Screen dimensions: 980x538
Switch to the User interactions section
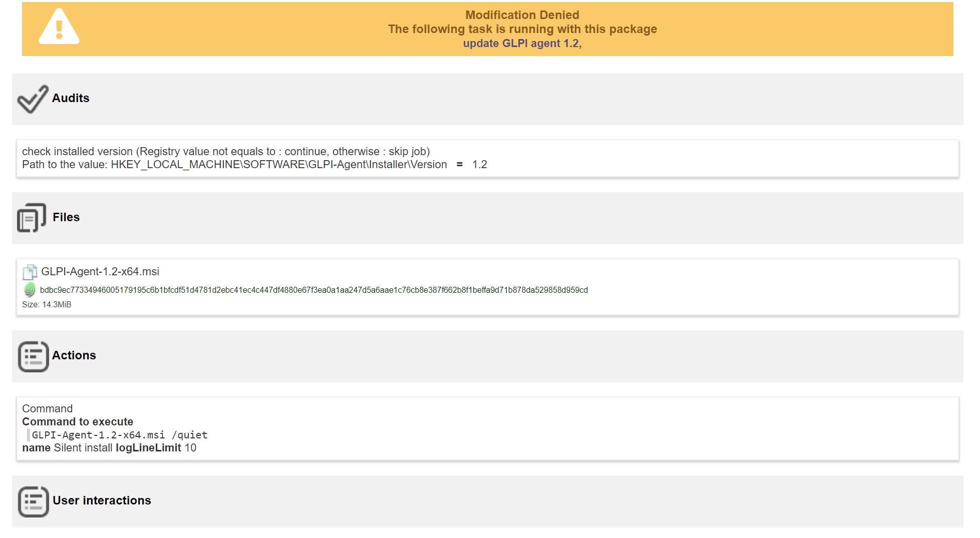point(102,500)
